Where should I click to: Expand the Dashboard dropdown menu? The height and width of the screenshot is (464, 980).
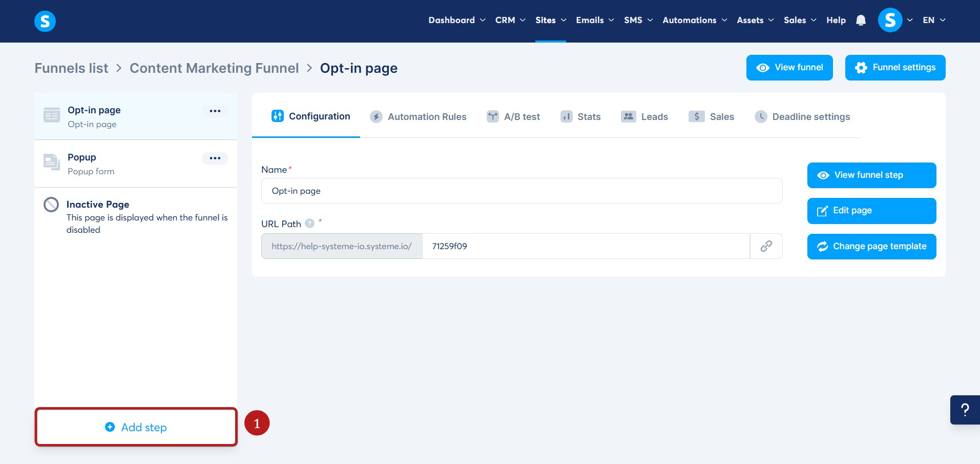(457, 21)
